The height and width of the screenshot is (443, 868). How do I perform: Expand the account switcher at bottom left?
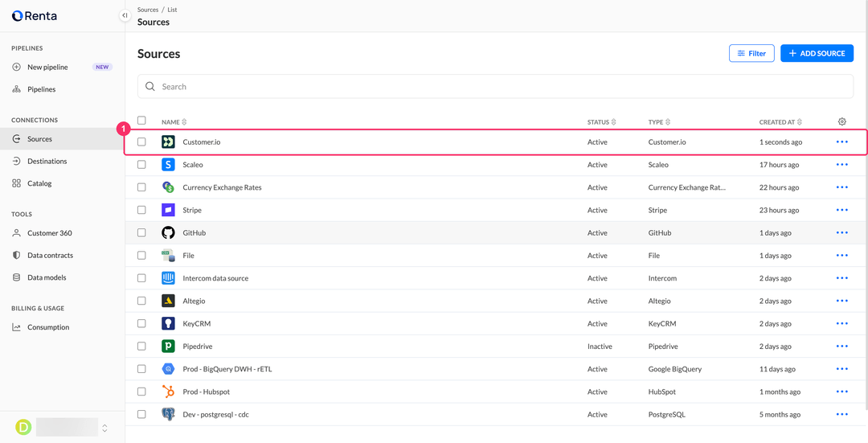[104, 428]
